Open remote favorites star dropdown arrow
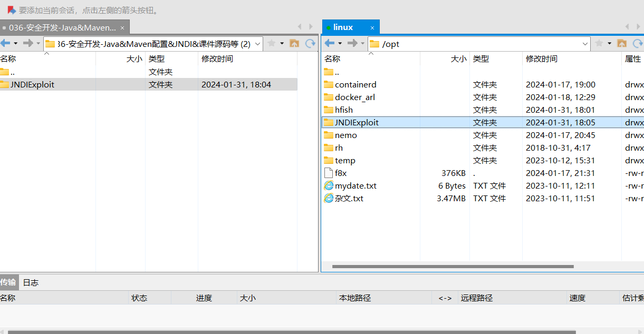644x334 pixels. pos(609,43)
